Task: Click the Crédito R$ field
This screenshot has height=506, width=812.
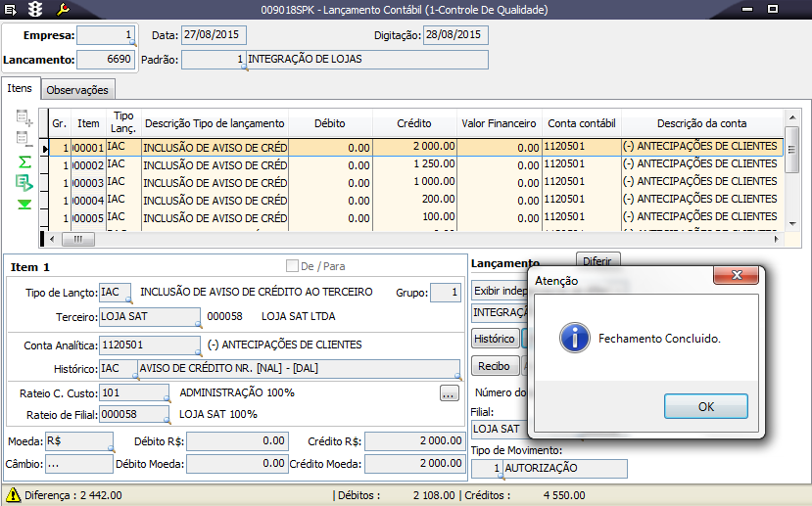Action: click(x=414, y=441)
